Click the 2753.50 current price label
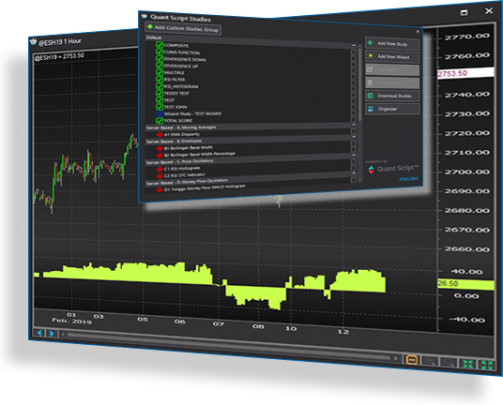 [466, 73]
